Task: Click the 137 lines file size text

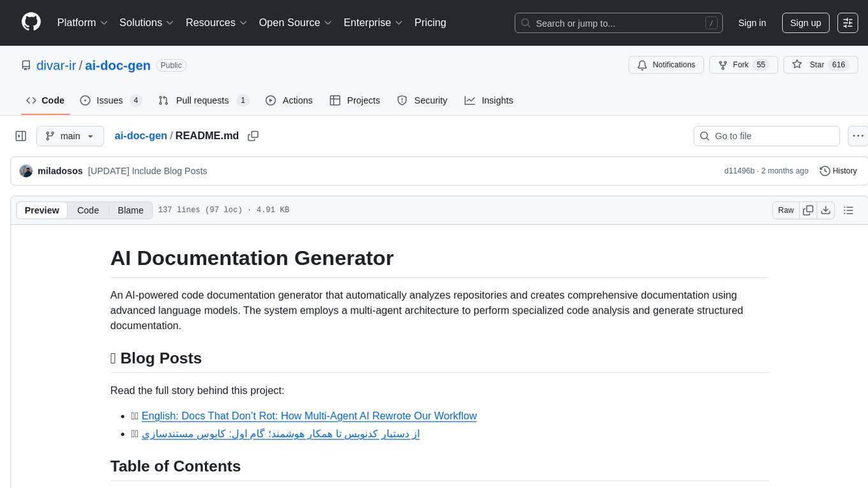Action: [223, 210]
